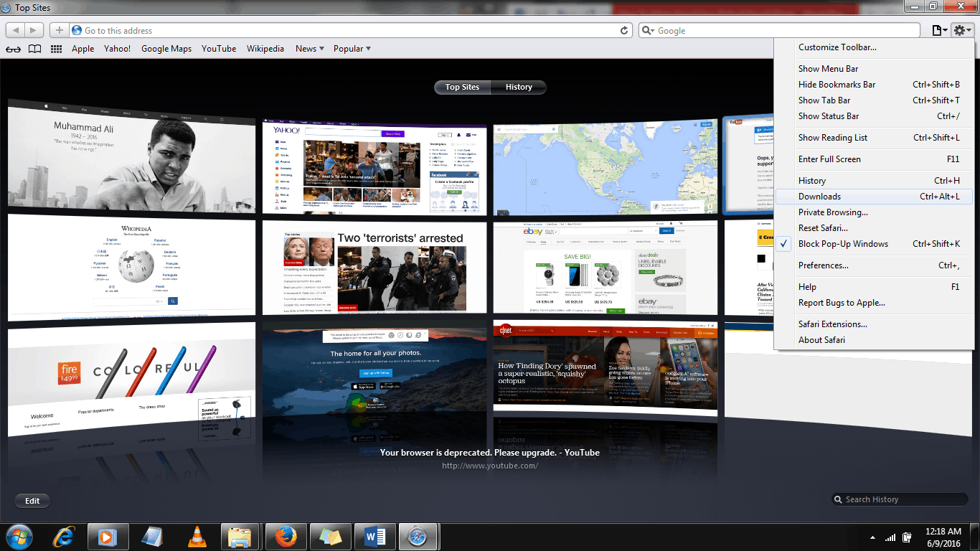Open the settings gear dropdown
This screenshot has height=551, width=980.
pyautogui.click(x=961, y=30)
